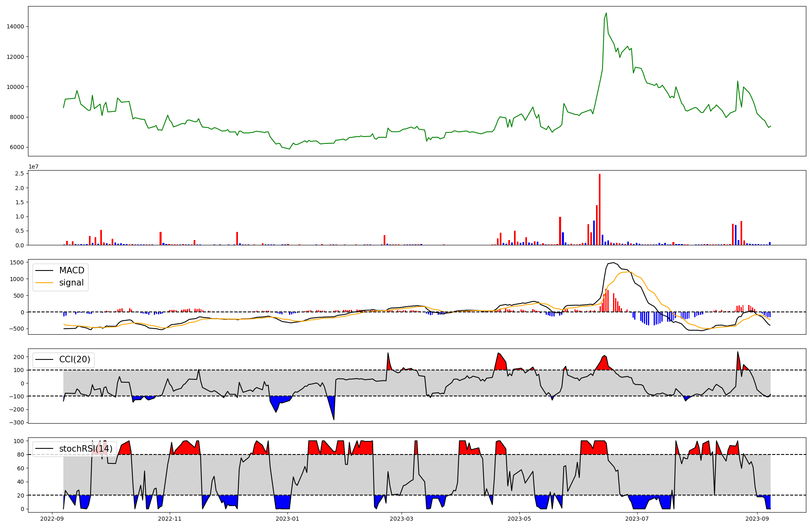Click the 2023-05 date tick label

click(x=519, y=519)
